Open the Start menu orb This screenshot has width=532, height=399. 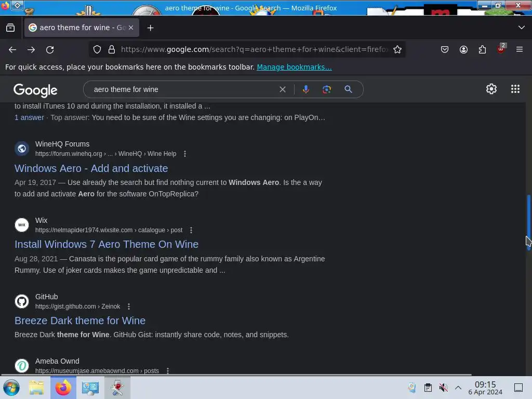(11, 388)
